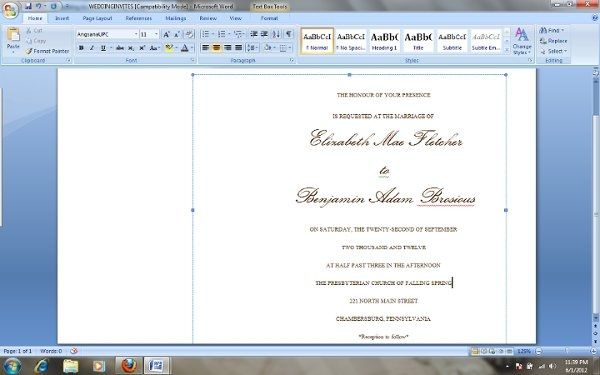This screenshot has width=600, height=375.
Task: Open Word Help question mark icon
Action: tap(595, 18)
